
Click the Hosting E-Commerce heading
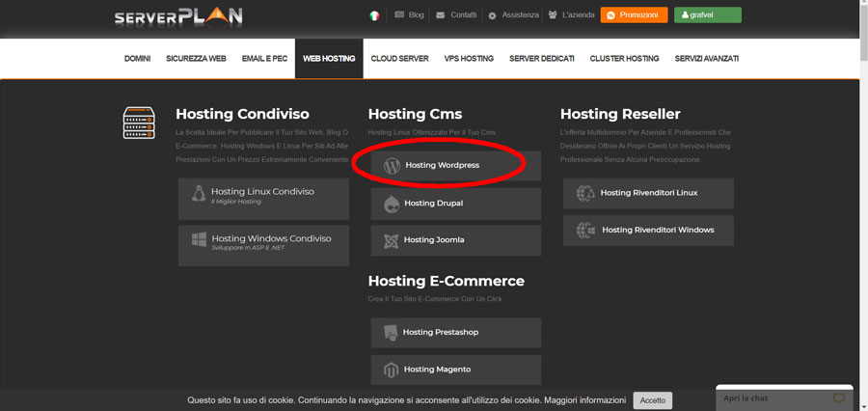447,282
